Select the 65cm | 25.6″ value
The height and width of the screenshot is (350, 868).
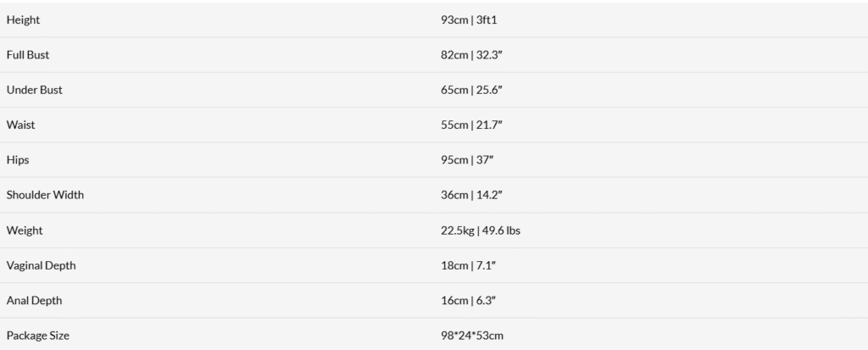pos(473,90)
